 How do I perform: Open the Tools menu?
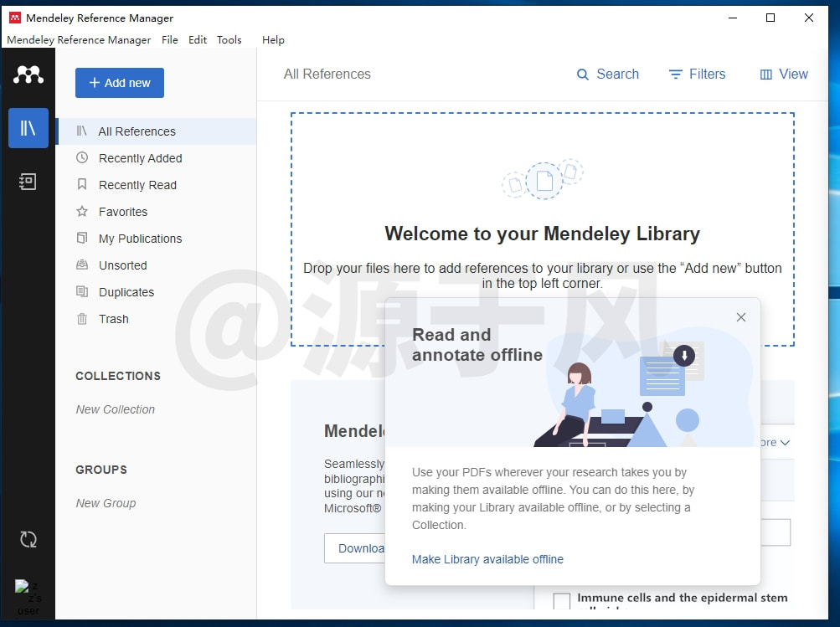point(229,40)
